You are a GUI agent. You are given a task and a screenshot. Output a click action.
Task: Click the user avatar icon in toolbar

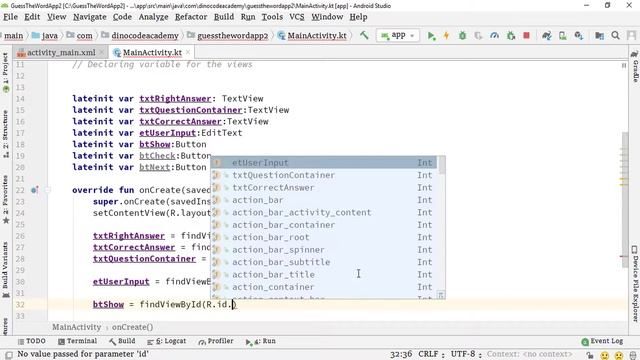(632, 36)
